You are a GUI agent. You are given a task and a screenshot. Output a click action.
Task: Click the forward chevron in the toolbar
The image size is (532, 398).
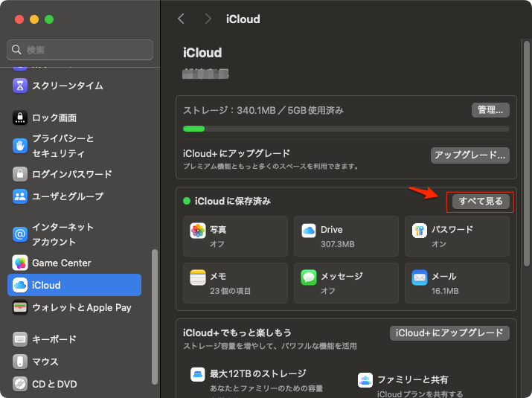click(208, 19)
